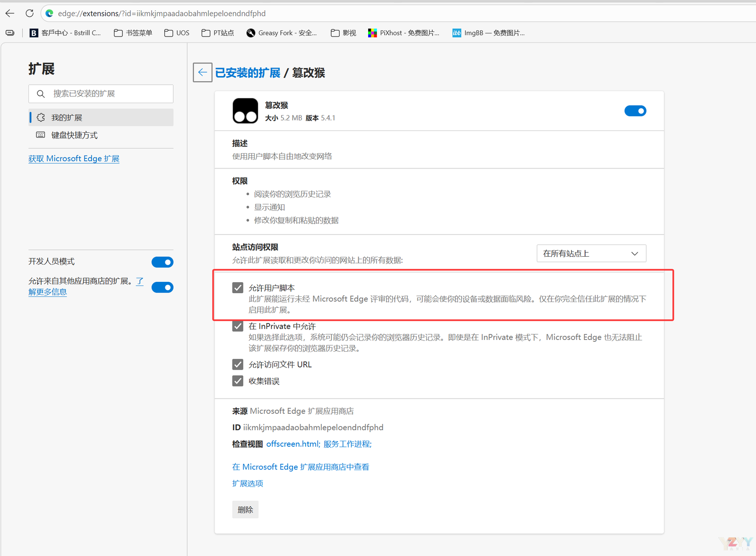Uncheck the 允许用户脚本 checkbox
The image size is (756, 556).
click(x=238, y=287)
